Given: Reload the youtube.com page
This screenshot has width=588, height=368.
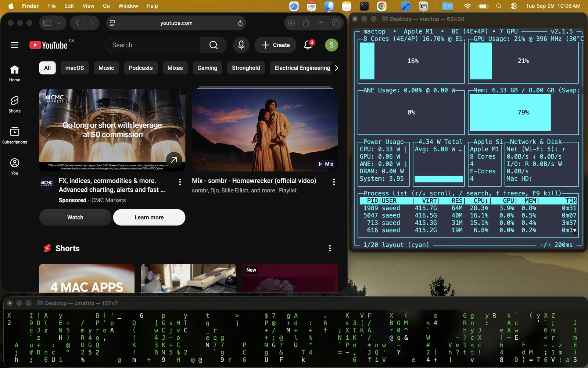Looking at the screenshot, I should [240, 23].
